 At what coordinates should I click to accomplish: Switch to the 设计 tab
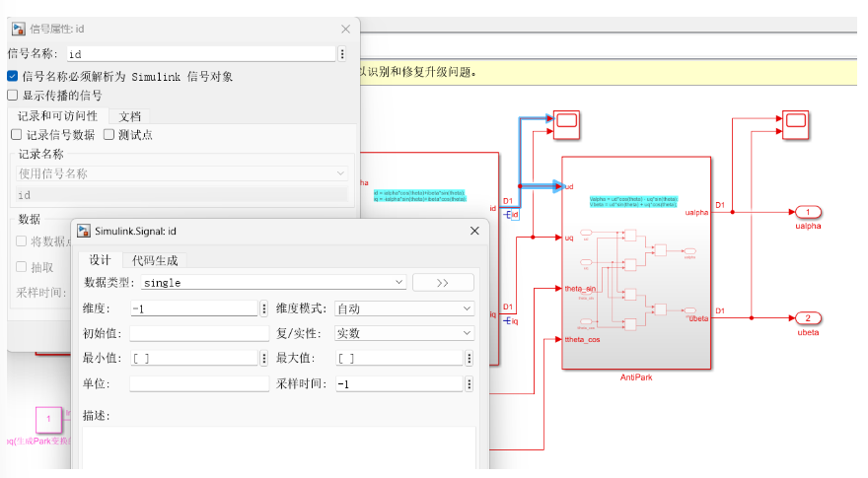point(101,260)
